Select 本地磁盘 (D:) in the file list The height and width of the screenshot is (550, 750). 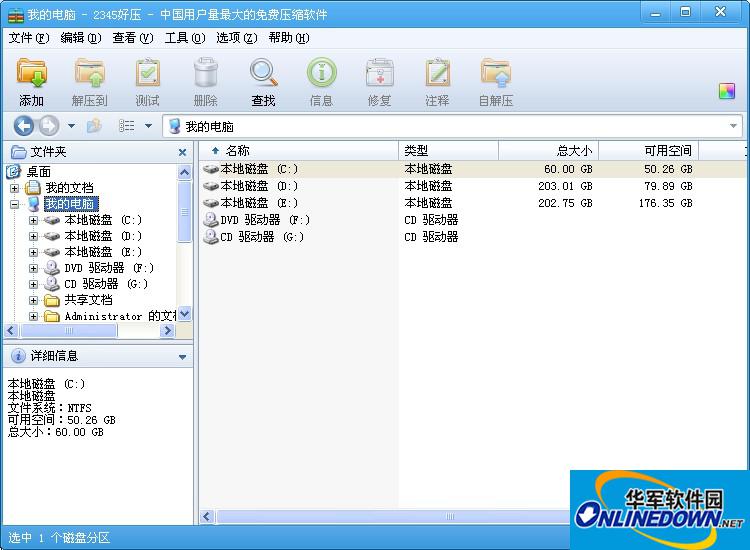coord(258,186)
